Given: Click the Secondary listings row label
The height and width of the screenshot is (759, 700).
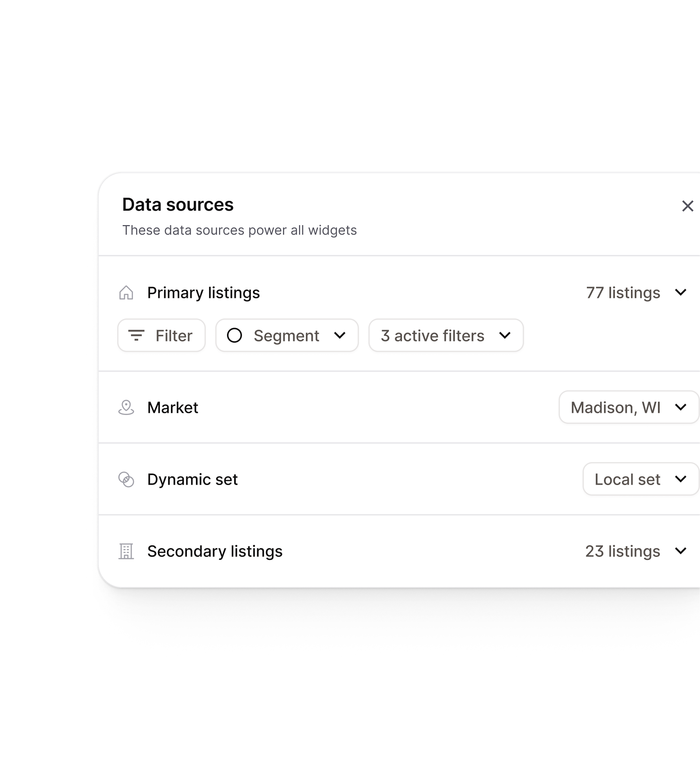Looking at the screenshot, I should [215, 551].
